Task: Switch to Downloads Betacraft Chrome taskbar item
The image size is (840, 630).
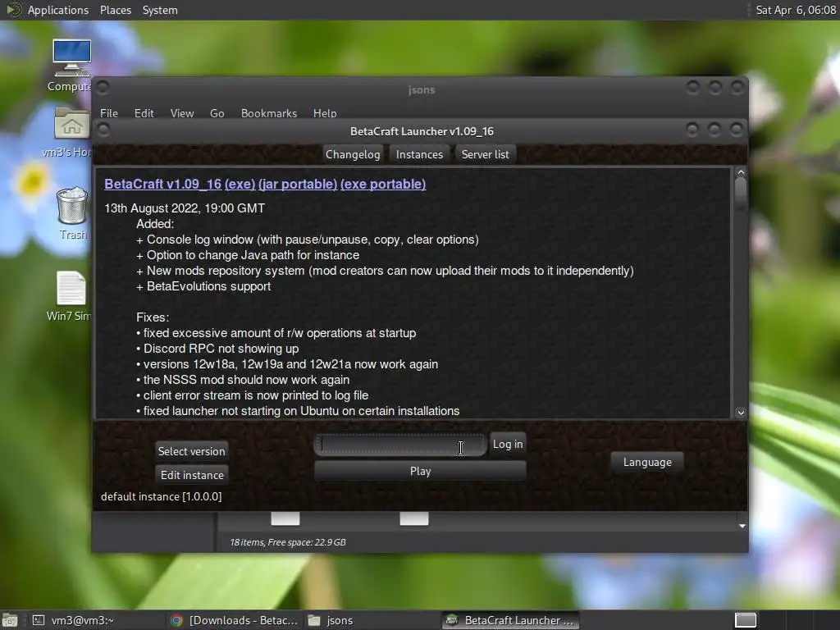Action: [x=234, y=620]
